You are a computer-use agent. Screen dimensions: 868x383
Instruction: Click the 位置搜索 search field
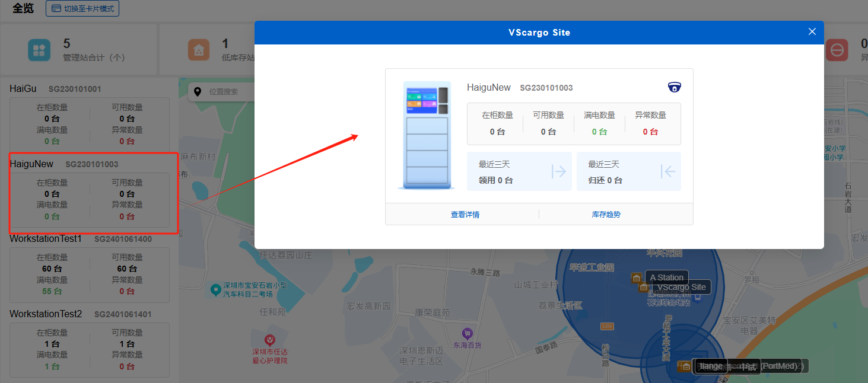[228, 92]
